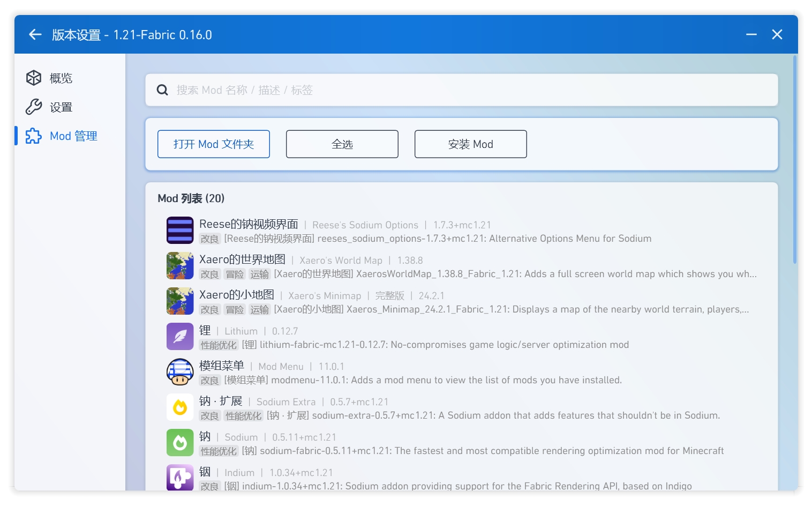Select the Xaero的小地图 mod title
812x505 pixels.
point(237,295)
